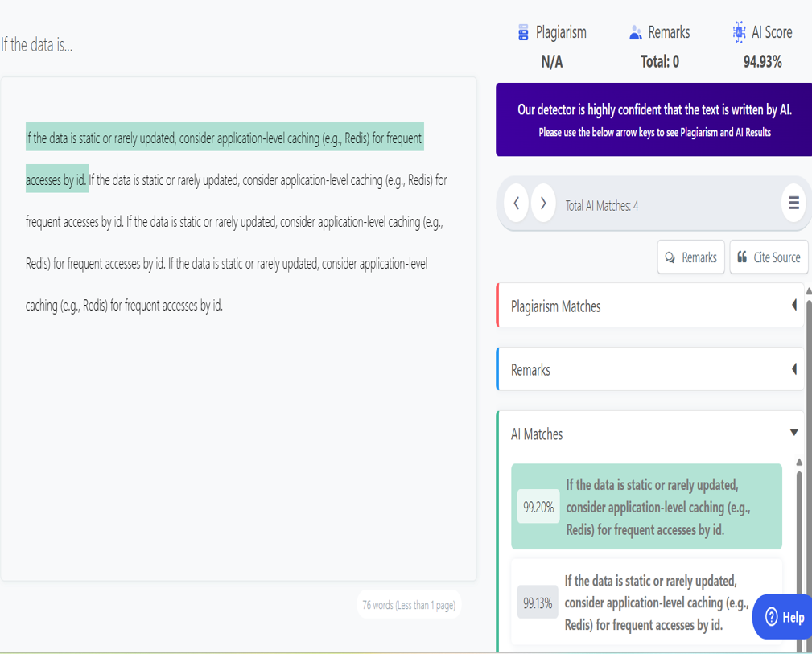812x654 pixels.
Task: Click the Remarks button above the panels
Action: click(x=690, y=257)
